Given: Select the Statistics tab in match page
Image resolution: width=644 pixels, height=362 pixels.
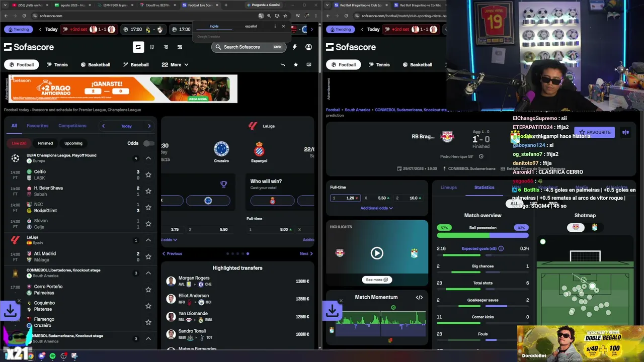Looking at the screenshot, I should click(x=484, y=188).
